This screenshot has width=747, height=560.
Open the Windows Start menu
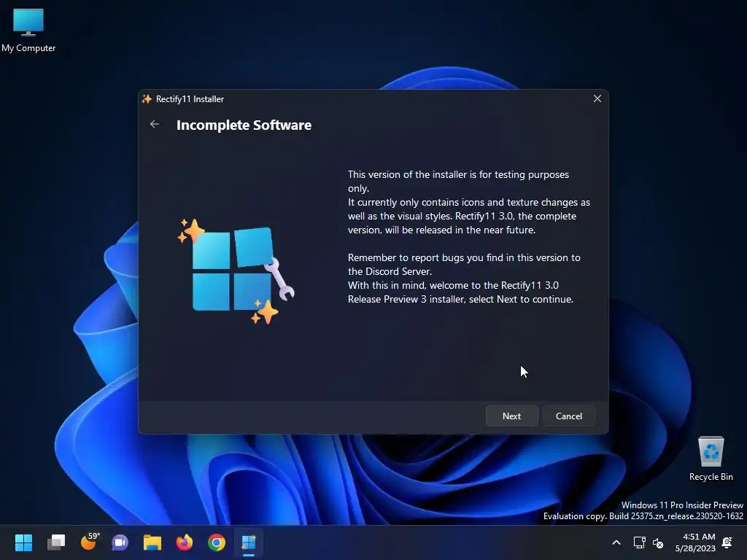(x=23, y=542)
